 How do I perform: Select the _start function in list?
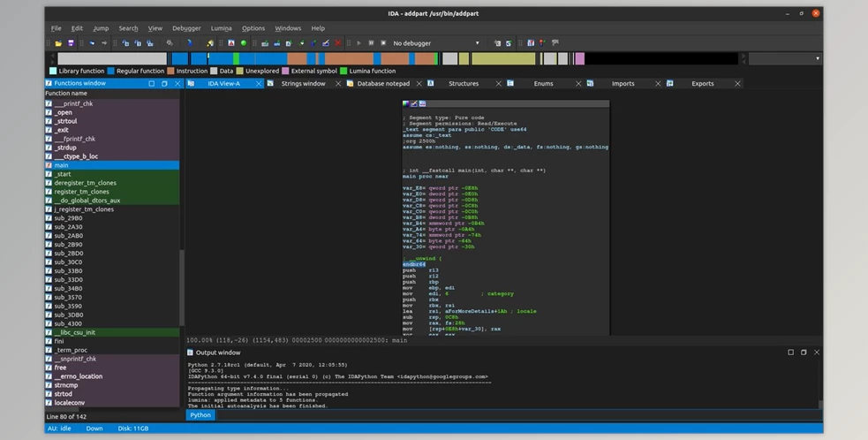[112, 174]
